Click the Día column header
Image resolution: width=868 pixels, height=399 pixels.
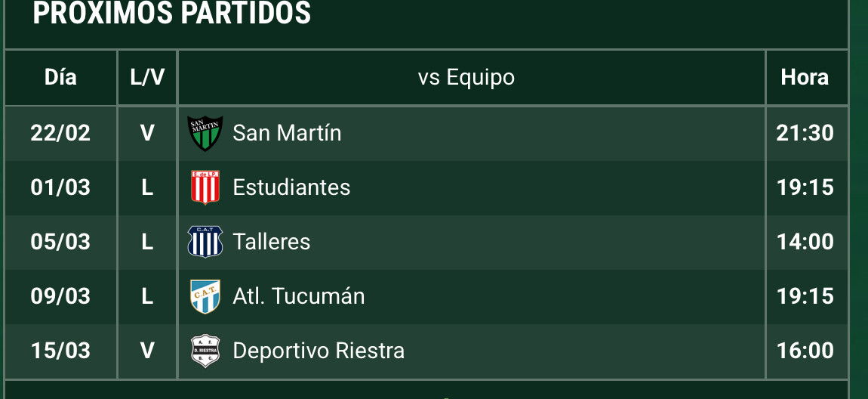click(60, 78)
